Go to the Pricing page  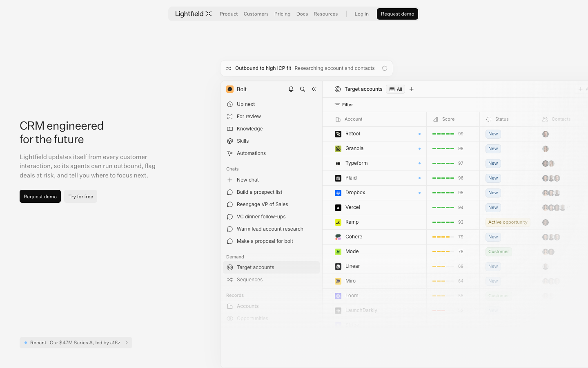(283, 14)
